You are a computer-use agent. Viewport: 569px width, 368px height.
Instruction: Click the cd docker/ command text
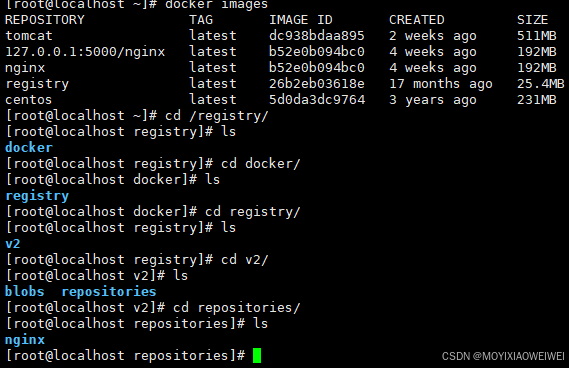(261, 163)
